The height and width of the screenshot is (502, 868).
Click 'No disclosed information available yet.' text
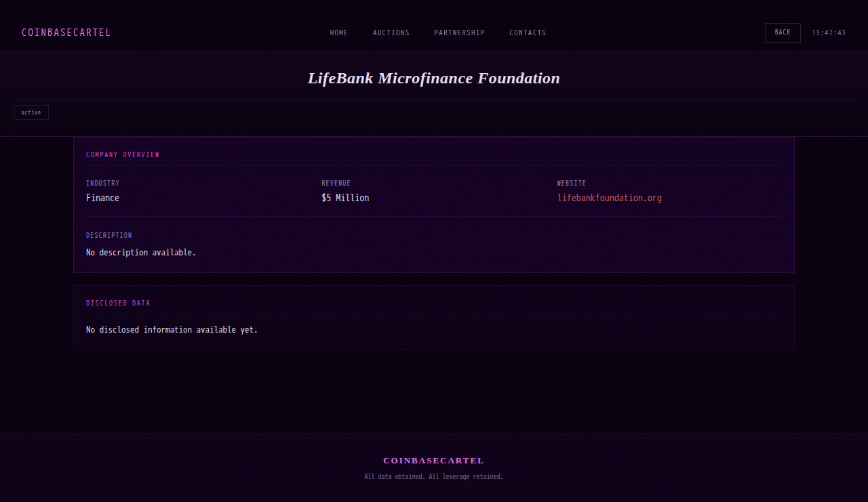[172, 330]
